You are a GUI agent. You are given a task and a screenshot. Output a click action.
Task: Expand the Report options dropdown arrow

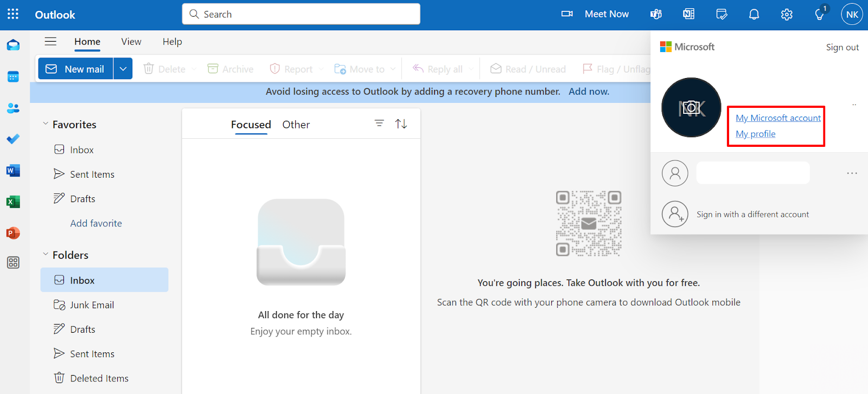(321, 69)
